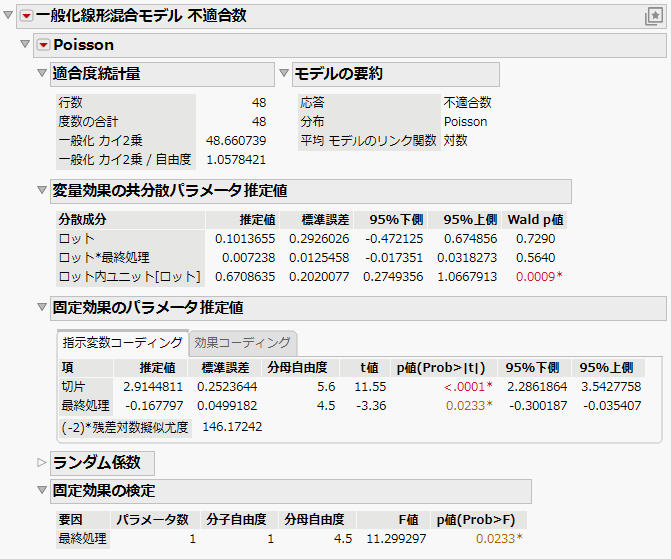Click the estimate -0.167797
This screenshot has height=559, width=671.
(x=154, y=405)
